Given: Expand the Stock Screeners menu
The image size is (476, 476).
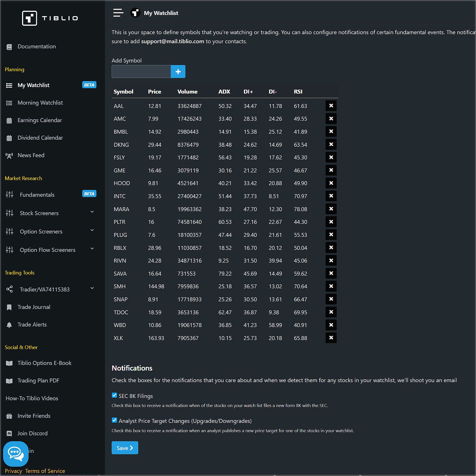Looking at the screenshot, I should (x=92, y=212).
